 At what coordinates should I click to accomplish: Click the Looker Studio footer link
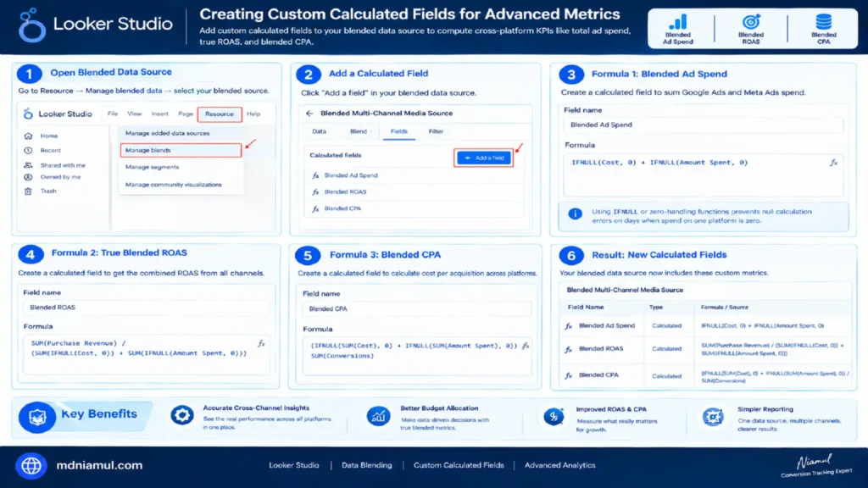(x=294, y=465)
